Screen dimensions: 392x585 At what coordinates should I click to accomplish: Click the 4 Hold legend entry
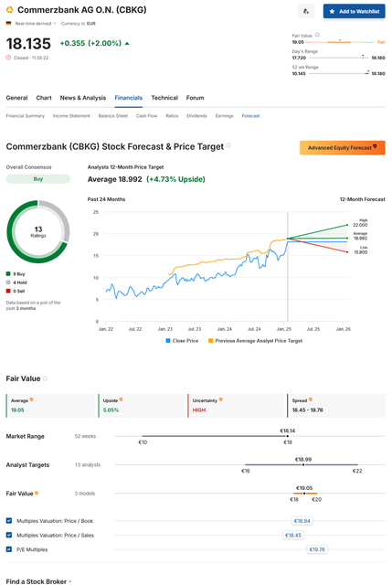tap(16, 282)
